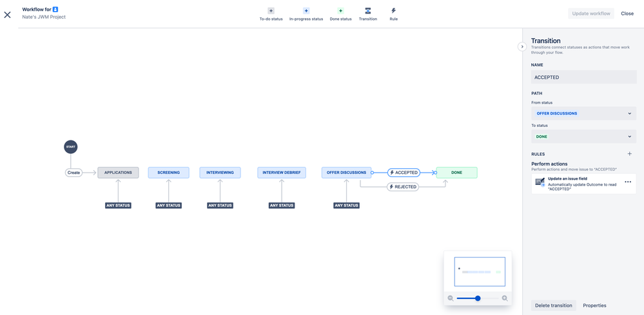This screenshot has height=315, width=644.
Task: Select the INTERVIEW DEBRIEF status
Action: 282,173
